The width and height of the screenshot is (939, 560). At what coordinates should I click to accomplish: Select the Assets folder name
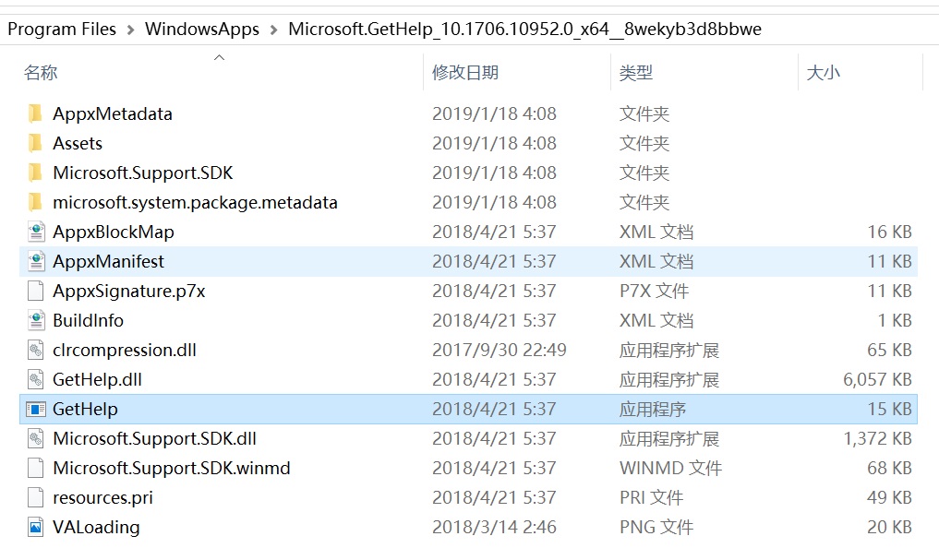coord(78,143)
